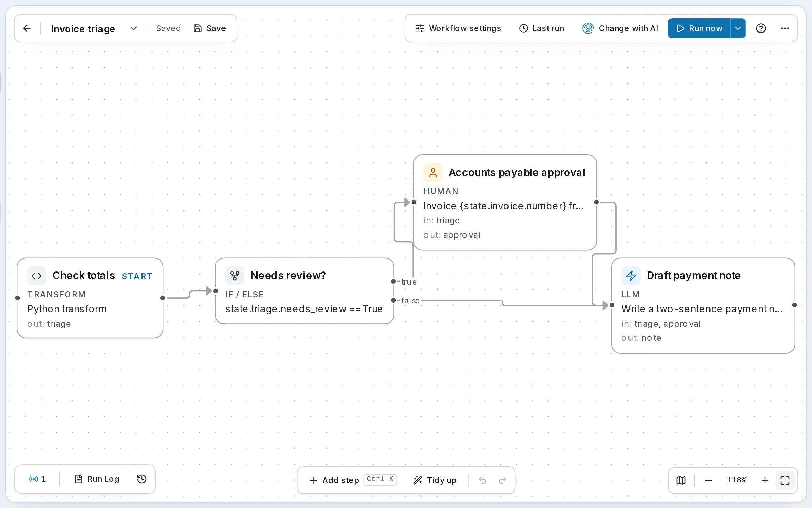
Task: Select the Check totals node title
Action: click(84, 275)
